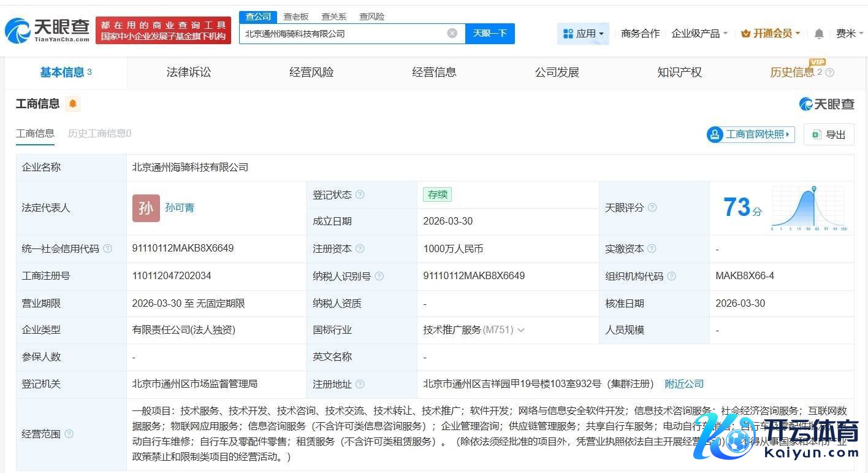Click the notification bell icon in header
The image size is (868, 473).
tap(818, 34)
